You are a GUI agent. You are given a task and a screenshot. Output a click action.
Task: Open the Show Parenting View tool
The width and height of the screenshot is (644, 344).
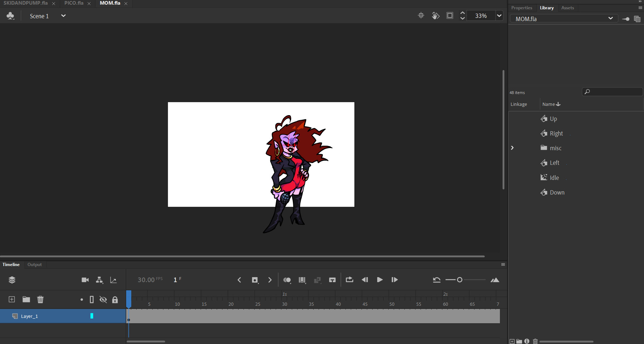99,280
